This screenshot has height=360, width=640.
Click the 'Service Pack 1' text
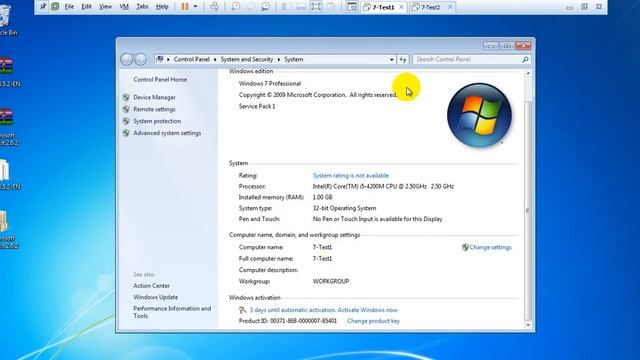(257, 106)
